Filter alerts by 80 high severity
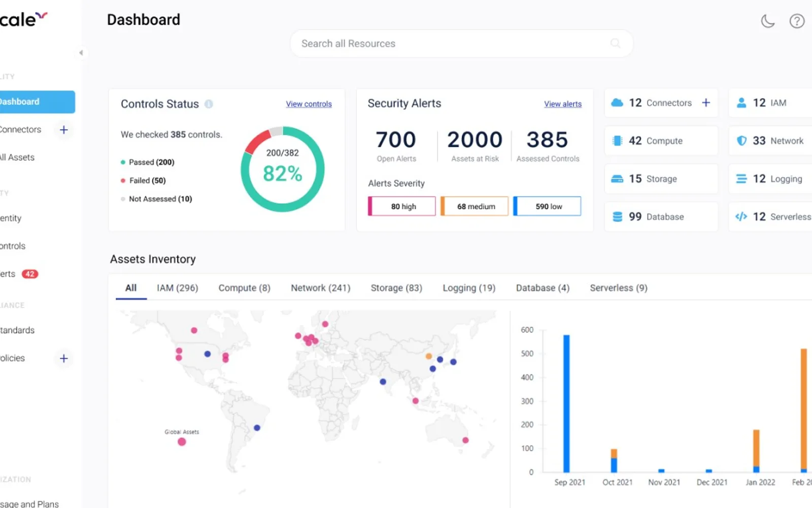 tap(401, 206)
